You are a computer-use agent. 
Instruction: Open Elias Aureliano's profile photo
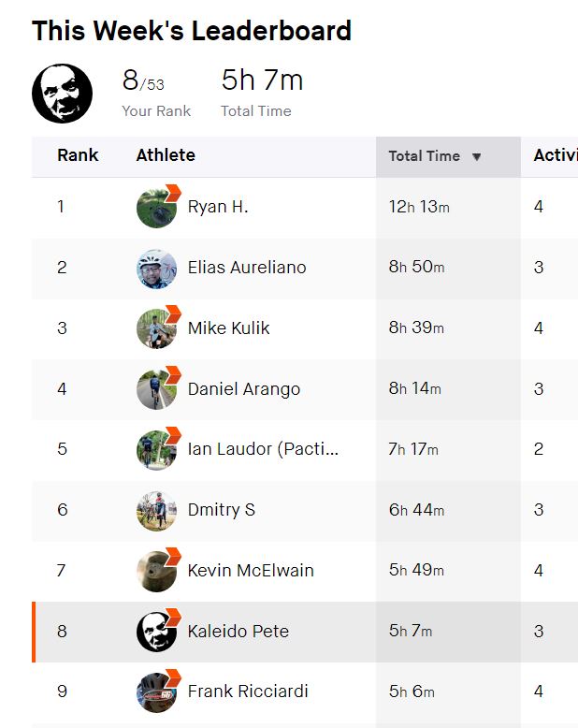click(157, 269)
